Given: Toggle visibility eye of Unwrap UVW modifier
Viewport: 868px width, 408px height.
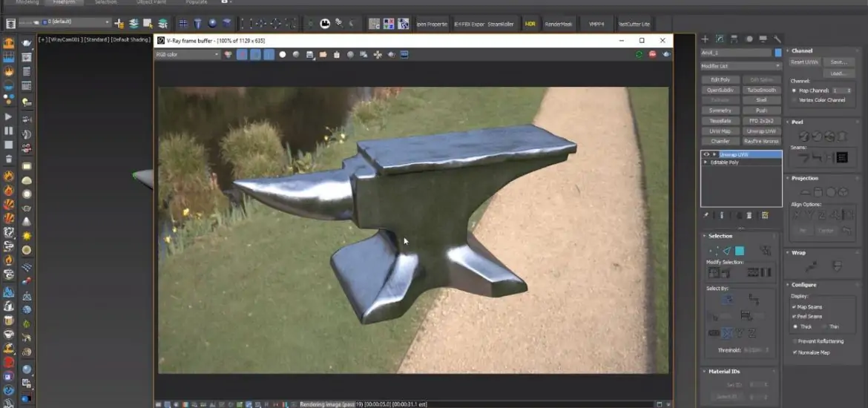Looking at the screenshot, I should click(x=706, y=154).
